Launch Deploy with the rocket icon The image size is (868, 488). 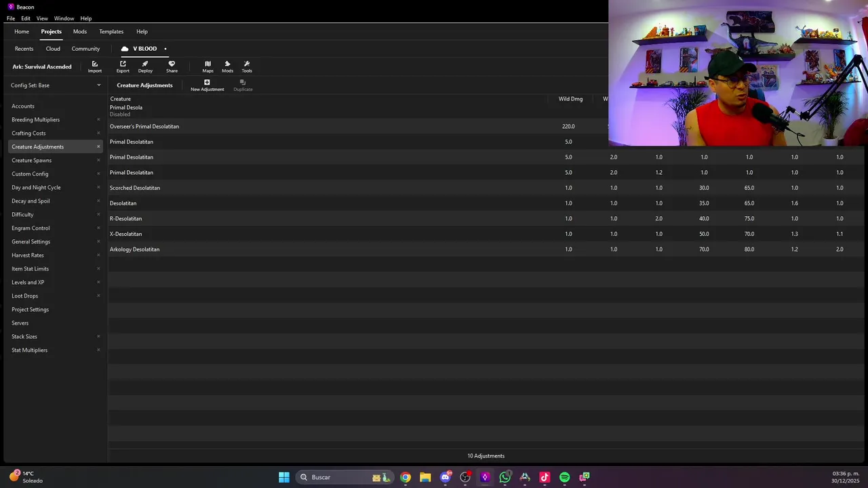pos(145,66)
